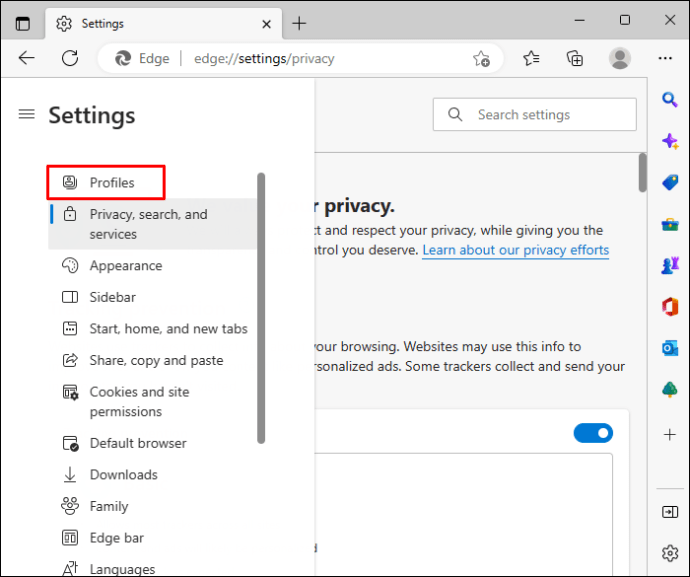Open Appearance settings section
690x577 pixels.
pyautogui.click(x=125, y=266)
